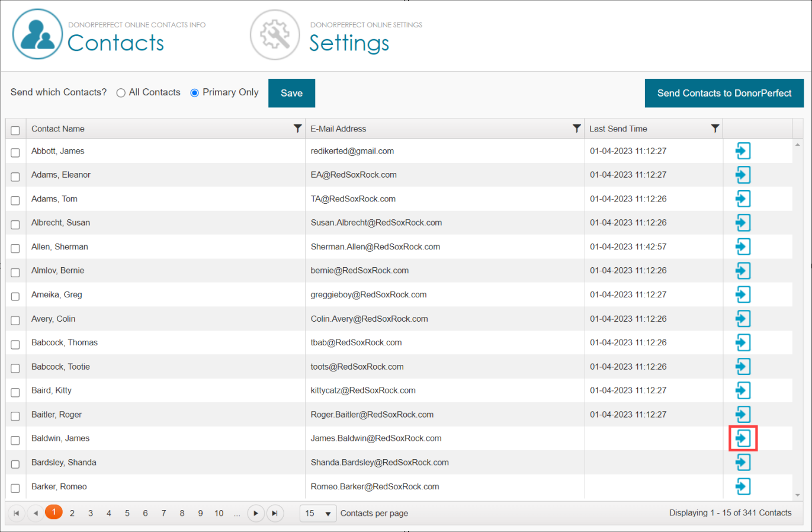
Task: Send Allen, Sherman using row icon
Action: click(743, 246)
